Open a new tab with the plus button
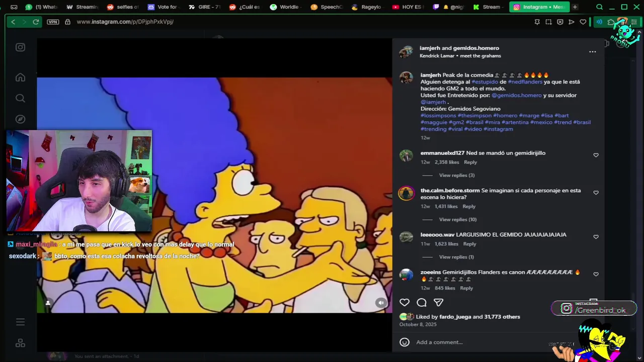 coord(575,7)
